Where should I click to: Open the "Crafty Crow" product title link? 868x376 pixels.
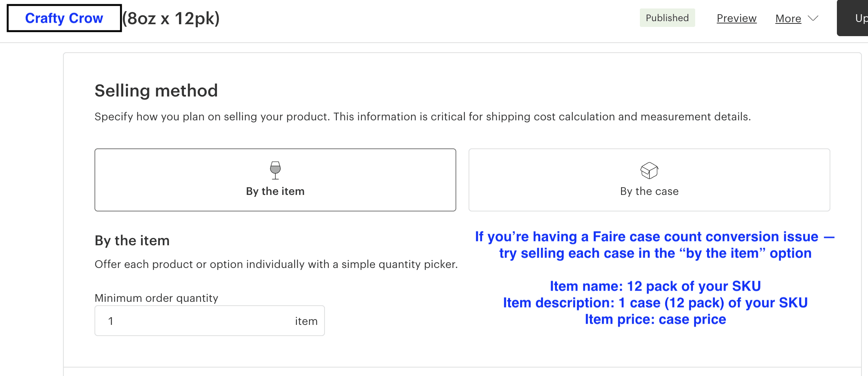pyautogui.click(x=64, y=18)
